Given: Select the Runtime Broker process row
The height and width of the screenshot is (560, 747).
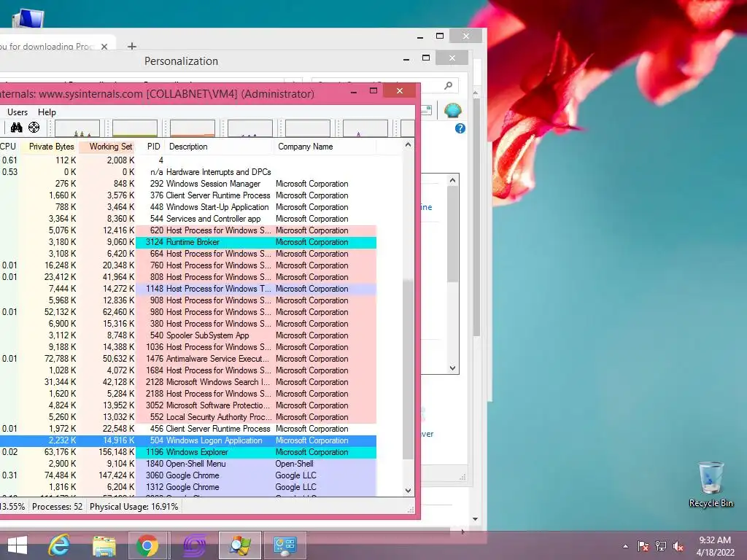Looking at the screenshot, I should (188, 242).
